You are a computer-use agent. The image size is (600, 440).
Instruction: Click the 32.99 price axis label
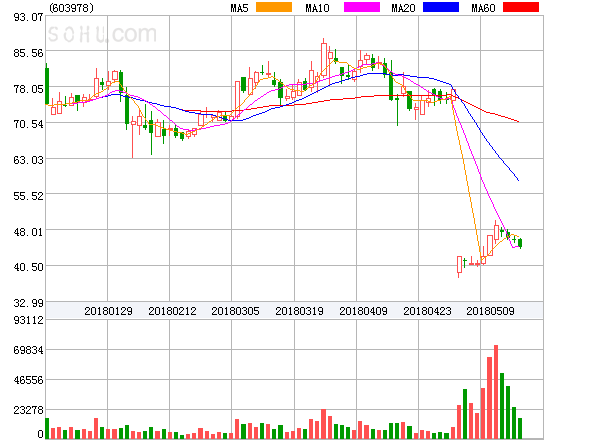pyautogui.click(x=28, y=303)
